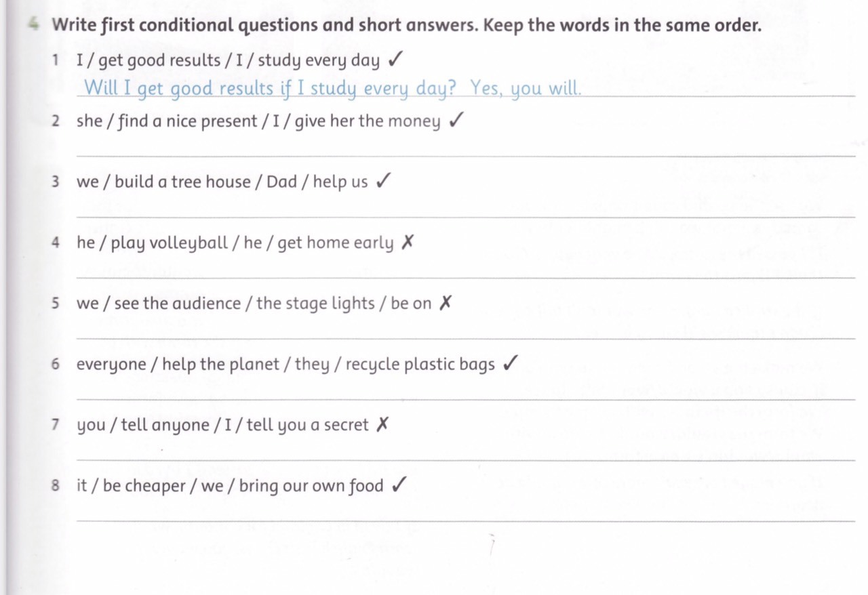
Task: Select the empty line under question 7
Action: pos(467,457)
